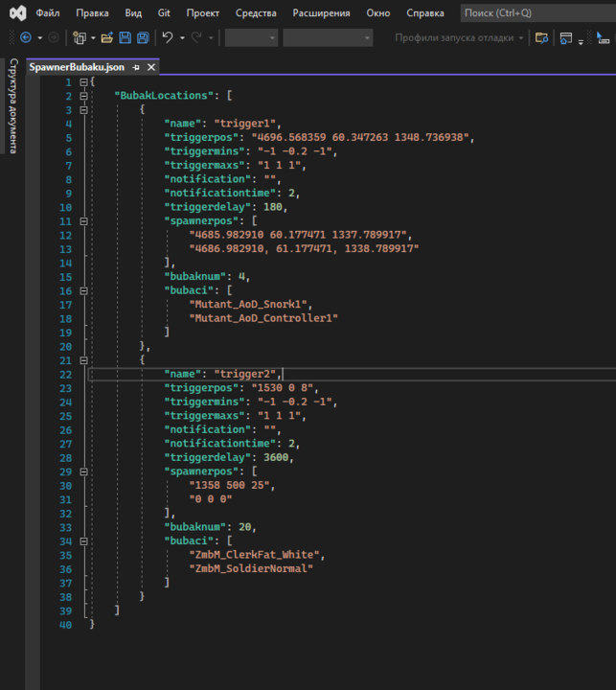This screenshot has width=616, height=690.
Task: Click "ZmbM_SoldierNormal" string
Action: coord(251,568)
